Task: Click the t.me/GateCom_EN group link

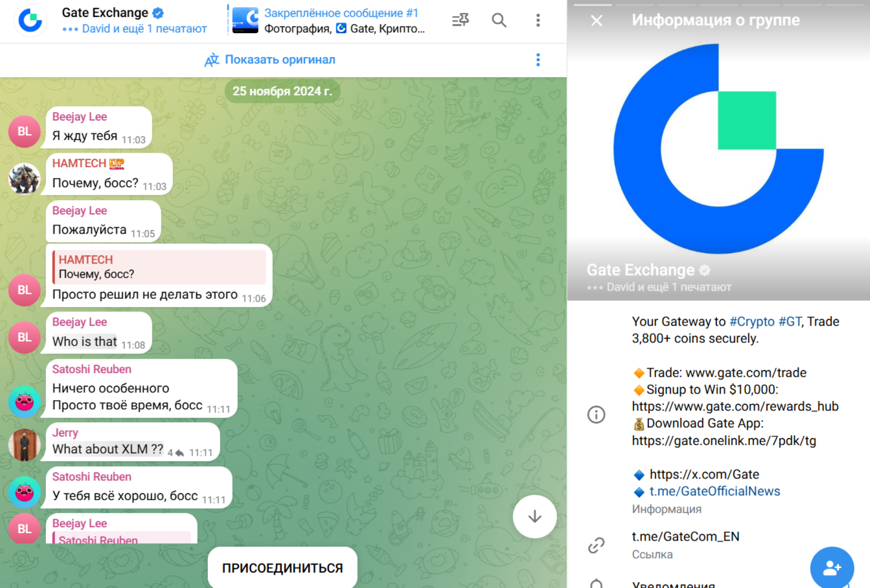Action: click(686, 537)
